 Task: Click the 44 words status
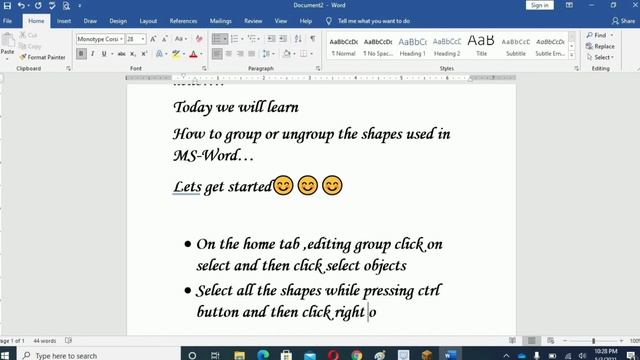click(x=44, y=341)
